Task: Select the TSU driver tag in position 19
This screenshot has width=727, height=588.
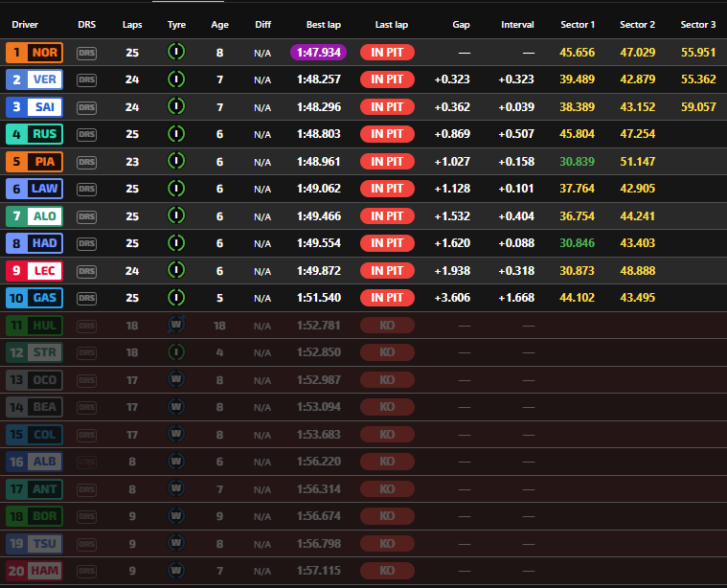Action: (x=34, y=544)
